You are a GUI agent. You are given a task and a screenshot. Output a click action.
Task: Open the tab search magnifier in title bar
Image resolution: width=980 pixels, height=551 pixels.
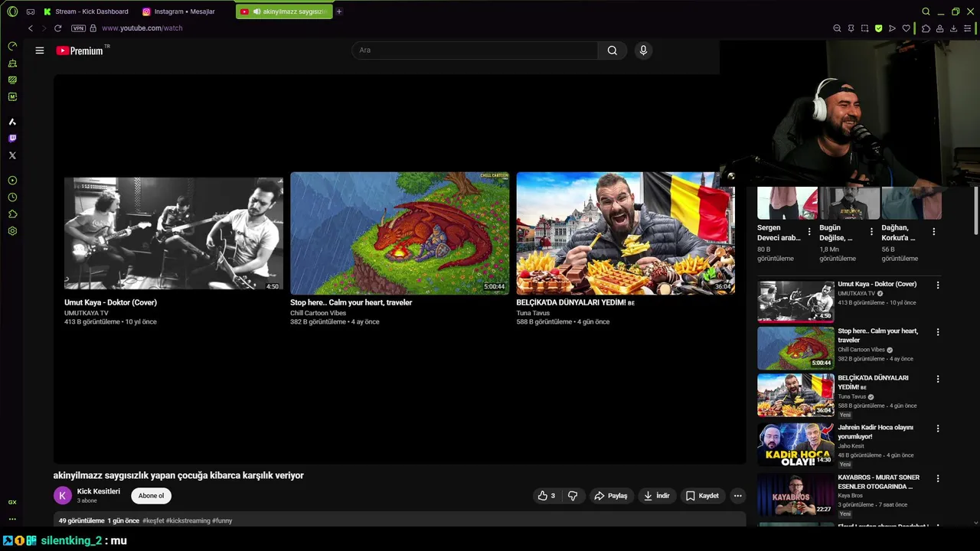(926, 11)
